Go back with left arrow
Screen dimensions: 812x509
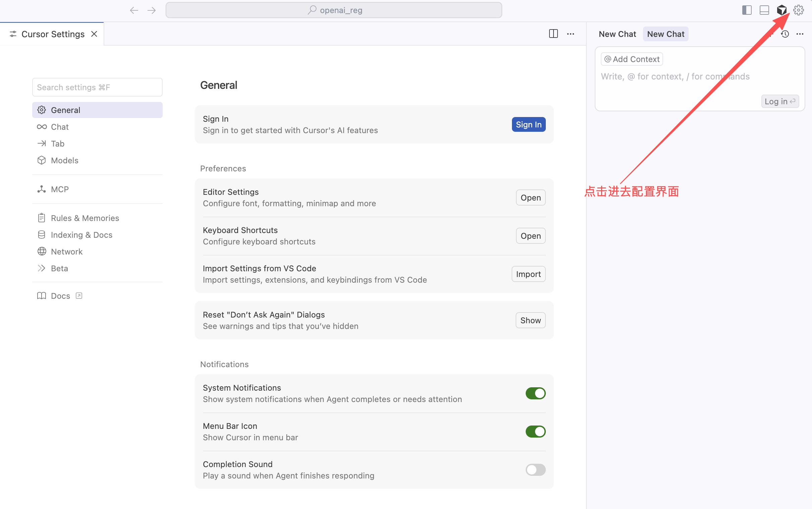pos(134,10)
